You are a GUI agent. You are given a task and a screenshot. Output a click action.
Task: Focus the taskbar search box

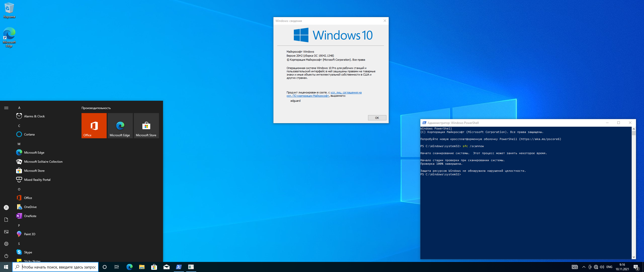pyautogui.click(x=55, y=267)
